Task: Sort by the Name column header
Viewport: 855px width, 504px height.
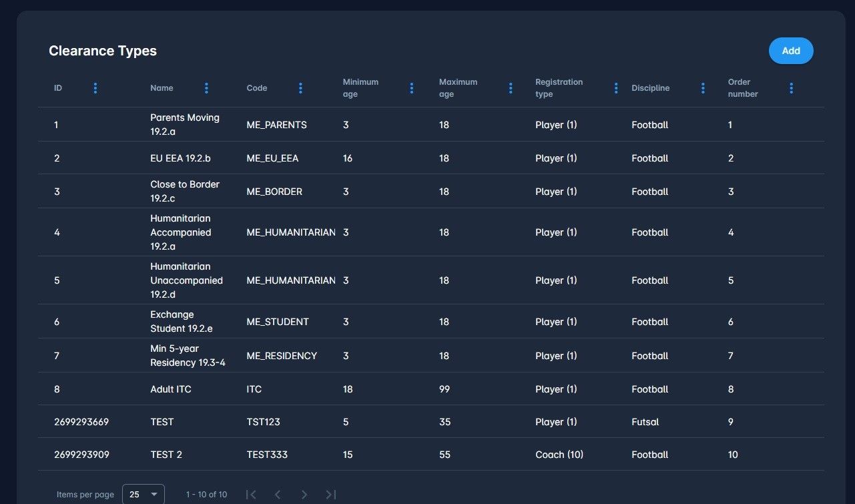Action: tap(162, 88)
